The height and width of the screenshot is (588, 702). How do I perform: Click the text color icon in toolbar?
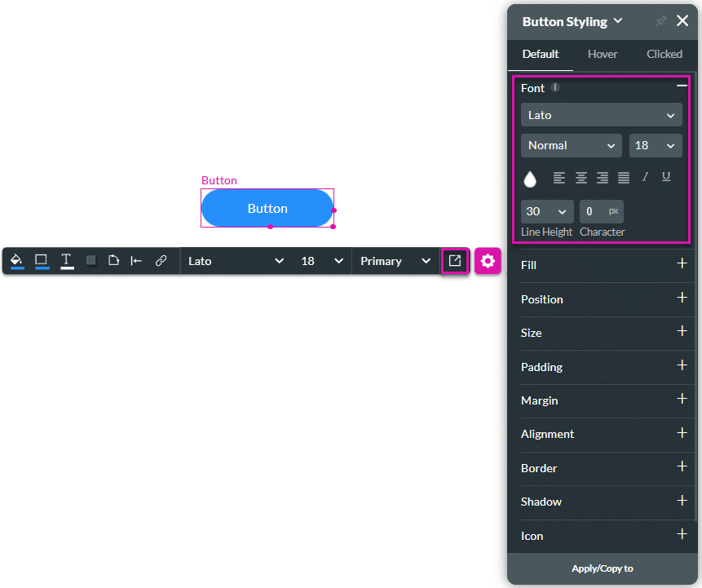coord(67,261)
